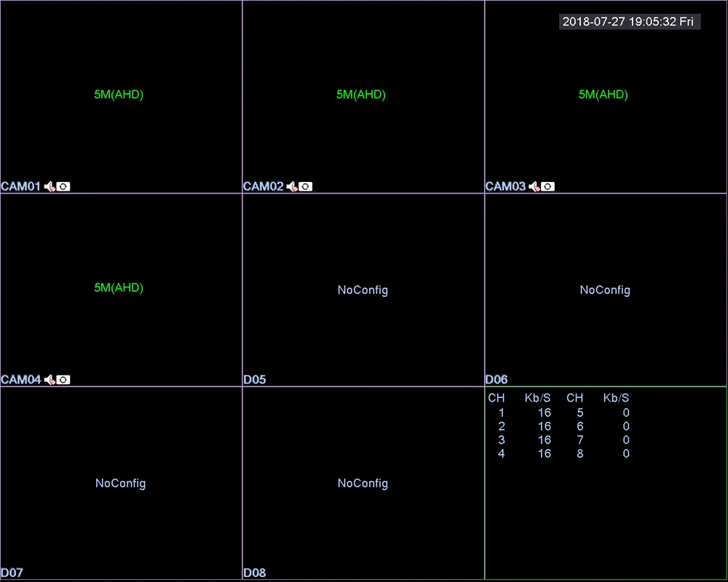The width and height of the screenshot is (728, 582).
Task: Click channel number 4 in bitrate table
Action: [502, 453]
